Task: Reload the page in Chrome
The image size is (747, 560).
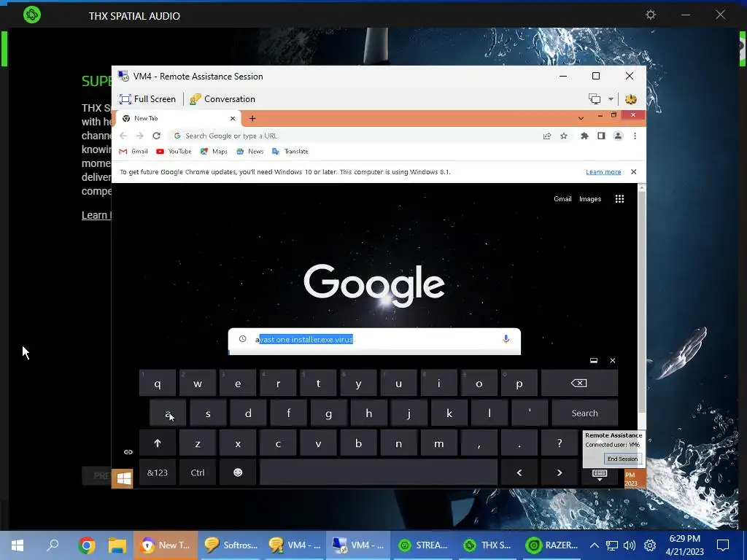Action: pyautogui.click(x=156, y=136)
